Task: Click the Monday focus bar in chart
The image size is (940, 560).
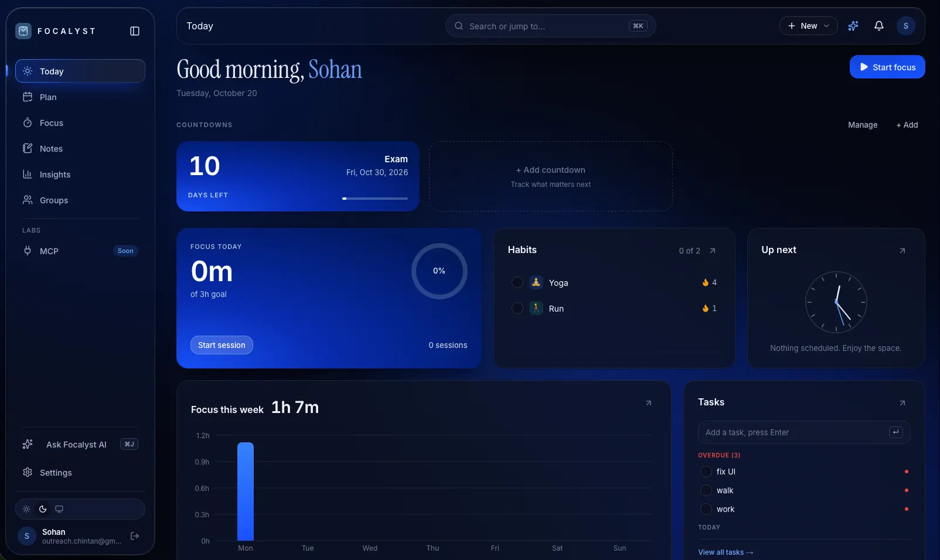Action: [246, 491]
